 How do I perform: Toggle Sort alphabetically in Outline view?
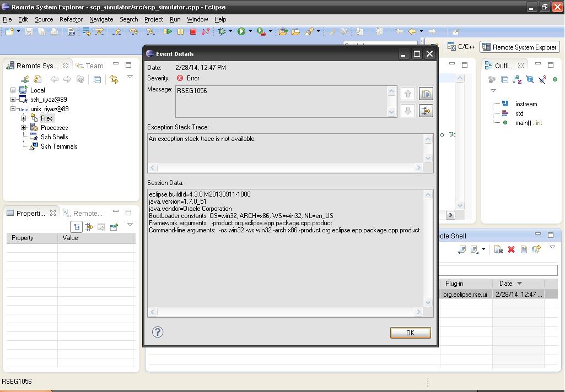click(517, 80)
